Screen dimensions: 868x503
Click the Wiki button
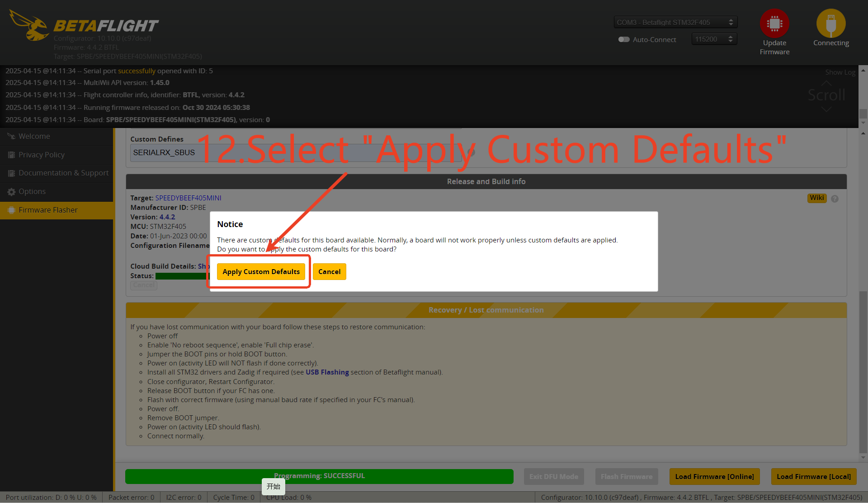817,198
